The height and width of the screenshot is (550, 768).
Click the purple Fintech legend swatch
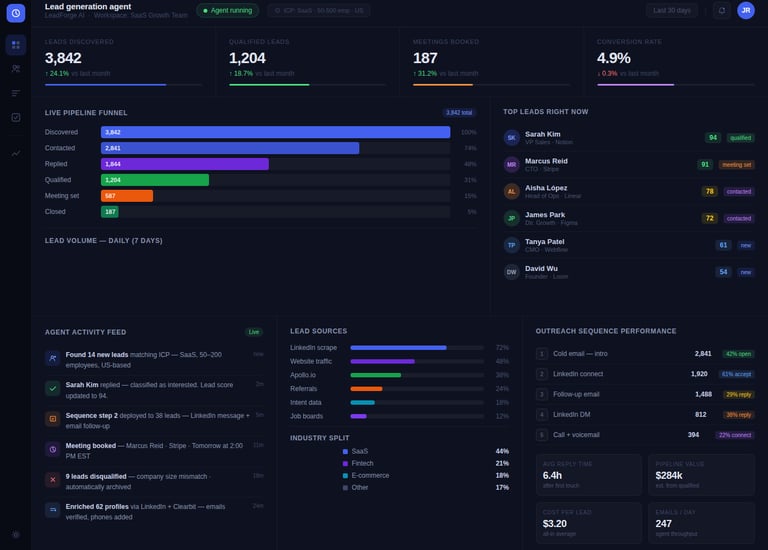pyautogui.click(x=345, y=463)
